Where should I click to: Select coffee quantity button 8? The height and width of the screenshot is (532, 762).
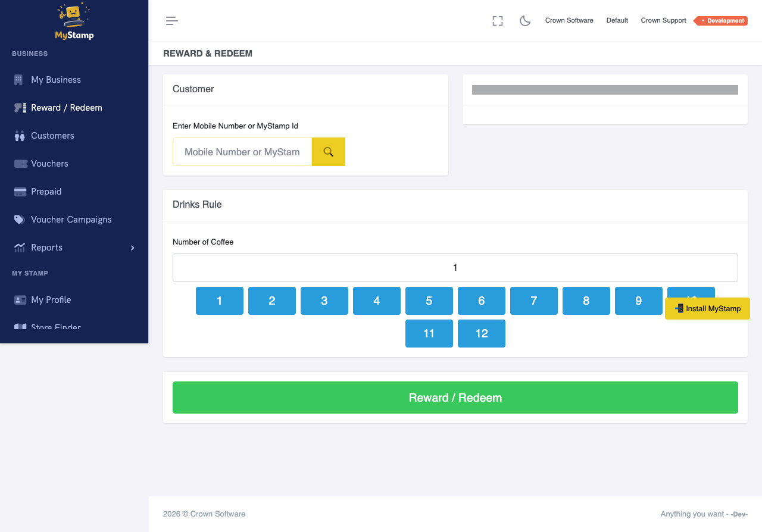coord(586,301)
